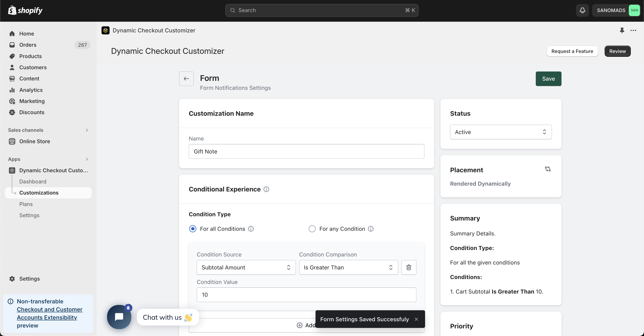
Task: Expand the Sales channels section
Action: tap(87, 130)
